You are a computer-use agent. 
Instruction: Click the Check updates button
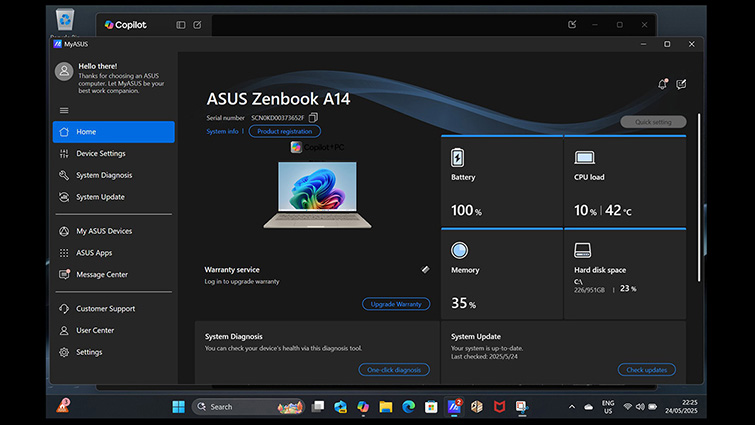coord(647,370)
